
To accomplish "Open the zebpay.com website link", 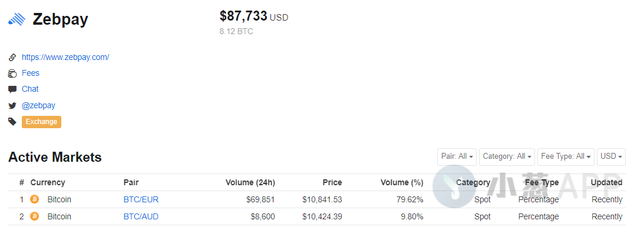I will (65, 58).
